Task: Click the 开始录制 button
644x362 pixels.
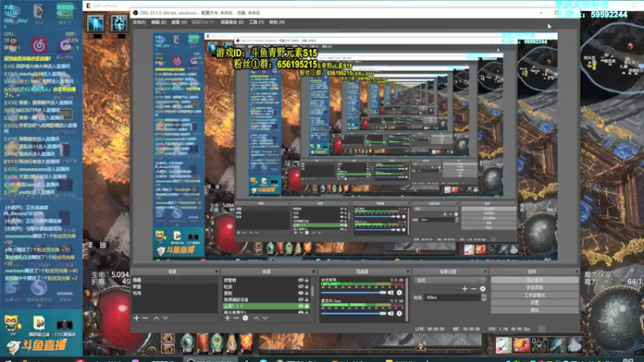Action: tap(535, 288)
